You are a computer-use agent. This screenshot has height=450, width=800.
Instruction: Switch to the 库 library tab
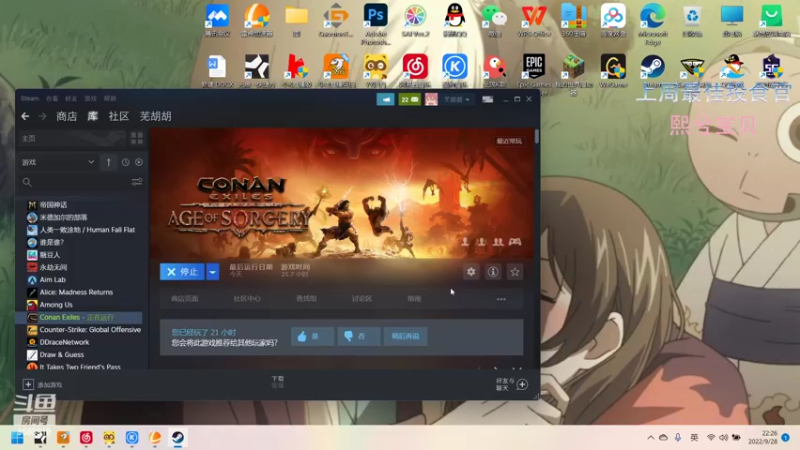(x=92, y=116)
